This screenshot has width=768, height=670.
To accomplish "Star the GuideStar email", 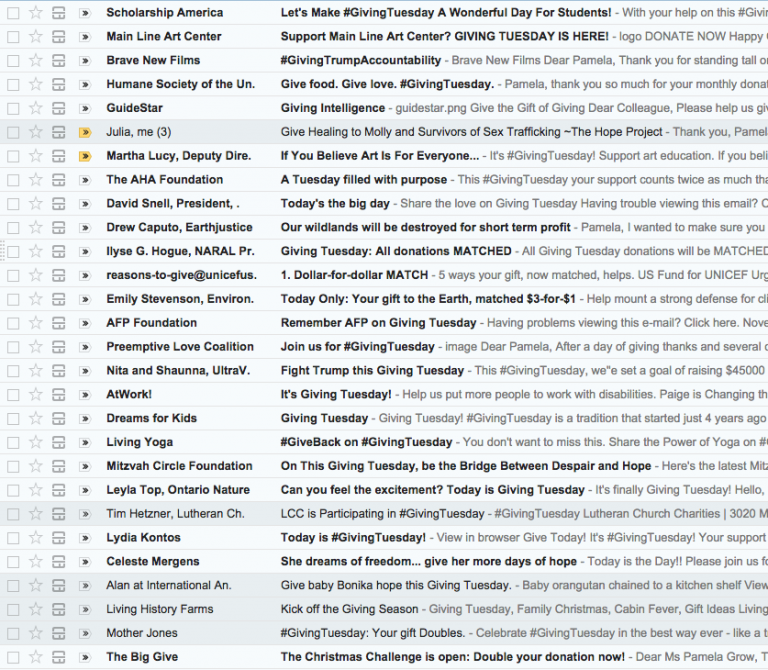I will click(36, 108).
